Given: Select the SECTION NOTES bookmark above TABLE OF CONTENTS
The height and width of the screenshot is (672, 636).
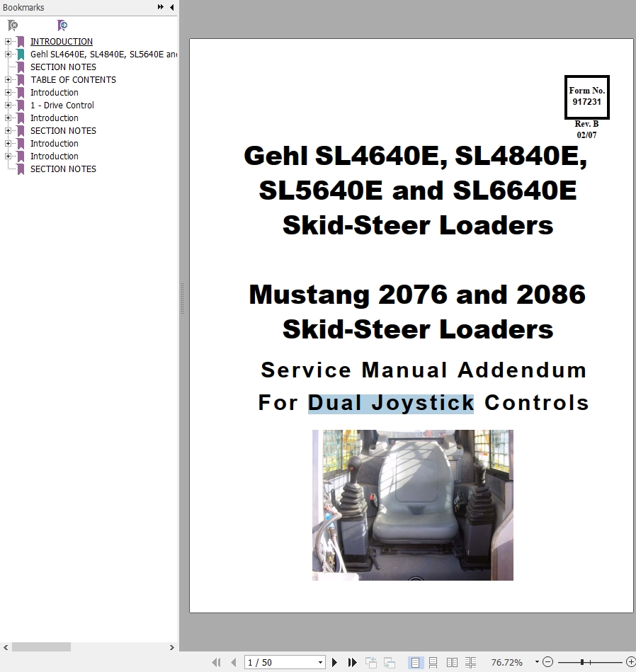Looking at the screenshot, I should (63, 67).
